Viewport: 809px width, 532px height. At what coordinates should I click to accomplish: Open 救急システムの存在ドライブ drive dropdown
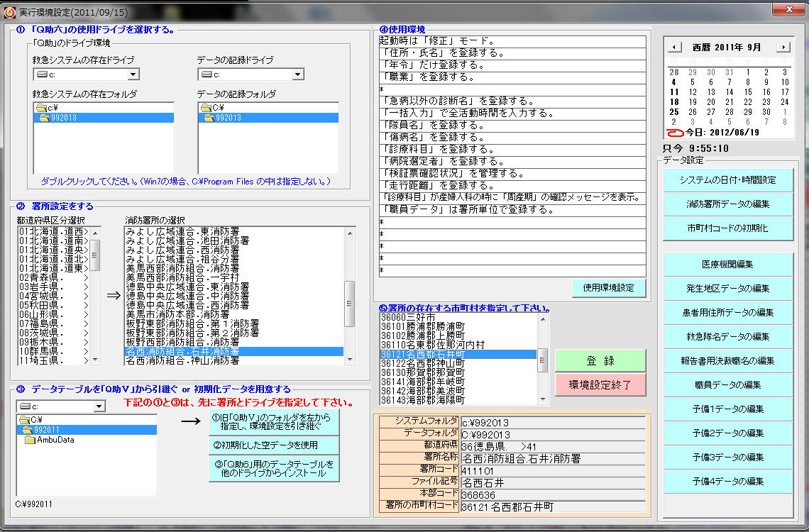pyautogui.click(x=132, y=74)
